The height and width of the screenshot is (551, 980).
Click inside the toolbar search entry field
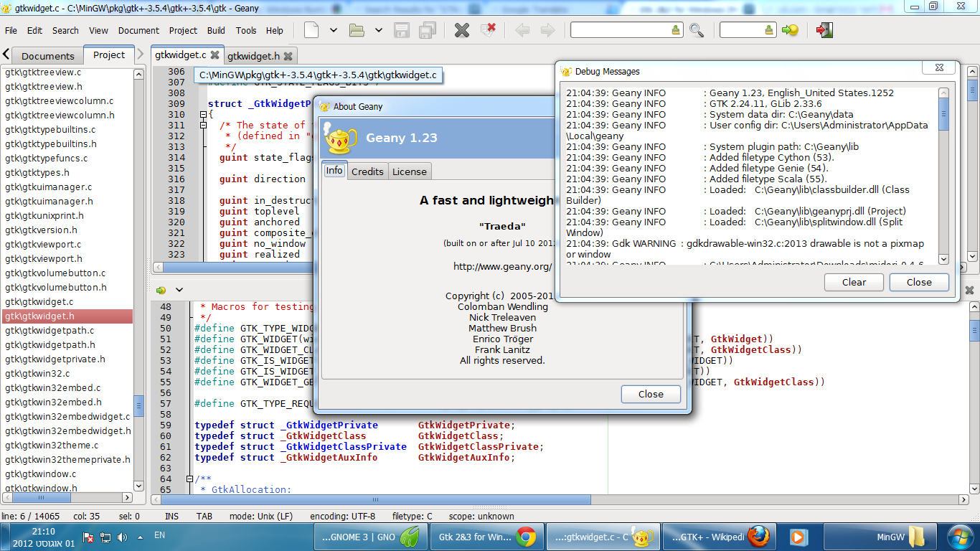[626, 30]
